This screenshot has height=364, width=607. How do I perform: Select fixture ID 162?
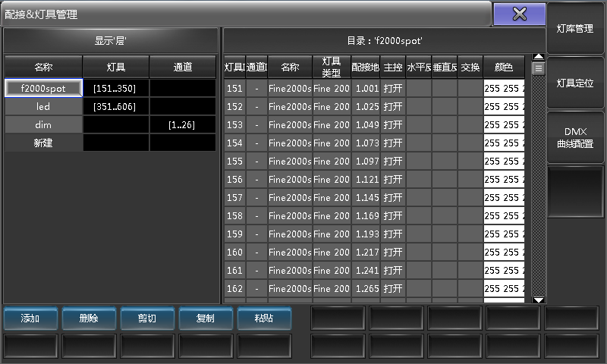click(234, 288)
